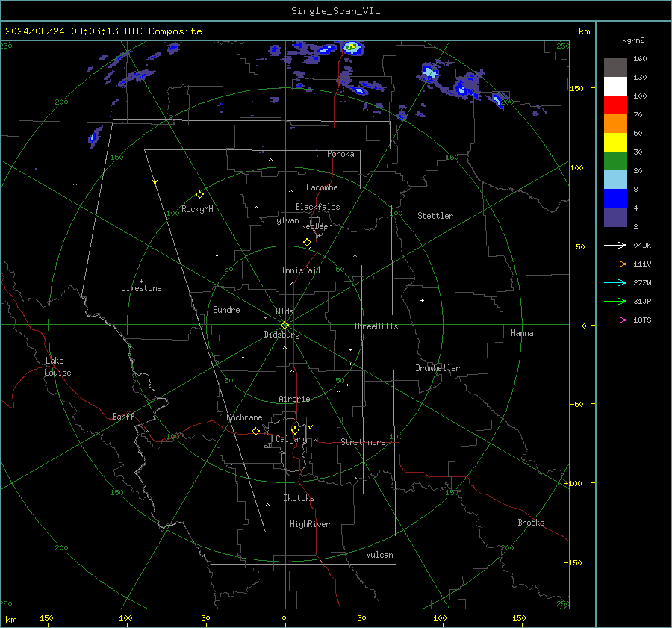672x628 pixels.
Task: Click the blue 8 legend color swatch
Action: pos(615,199)
